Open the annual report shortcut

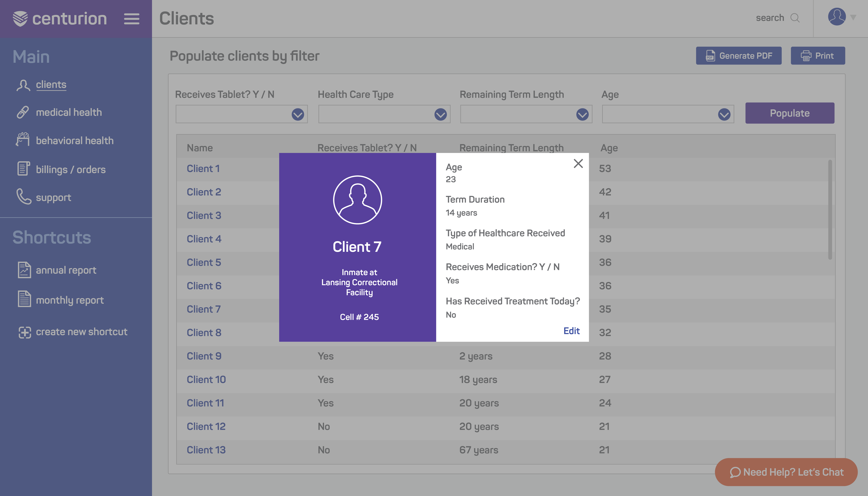click(x=66, y=271)
